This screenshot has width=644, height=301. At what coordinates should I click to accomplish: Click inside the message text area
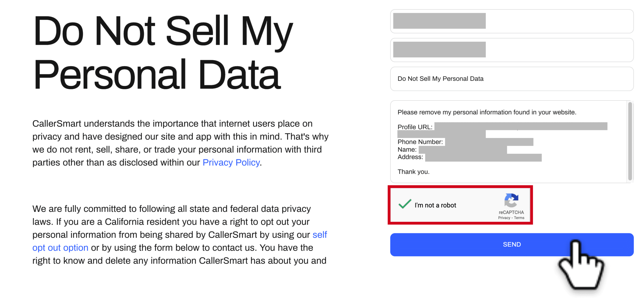[x=508, y=142]
